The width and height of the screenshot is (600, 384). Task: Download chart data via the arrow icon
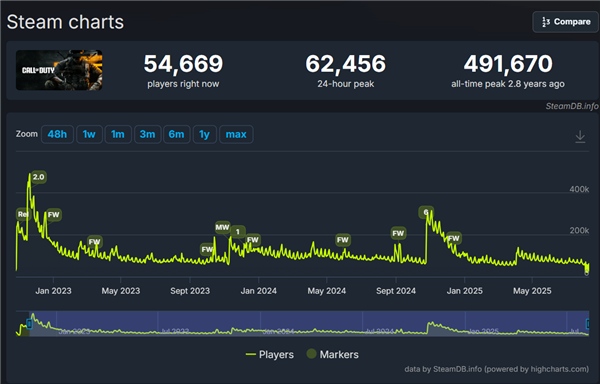point(580,137)
